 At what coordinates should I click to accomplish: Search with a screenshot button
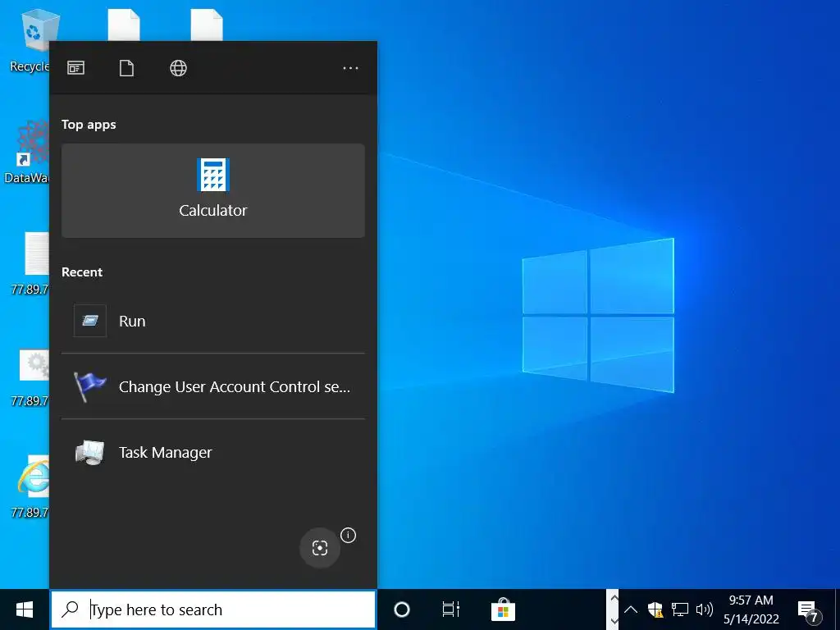point(320,547)
